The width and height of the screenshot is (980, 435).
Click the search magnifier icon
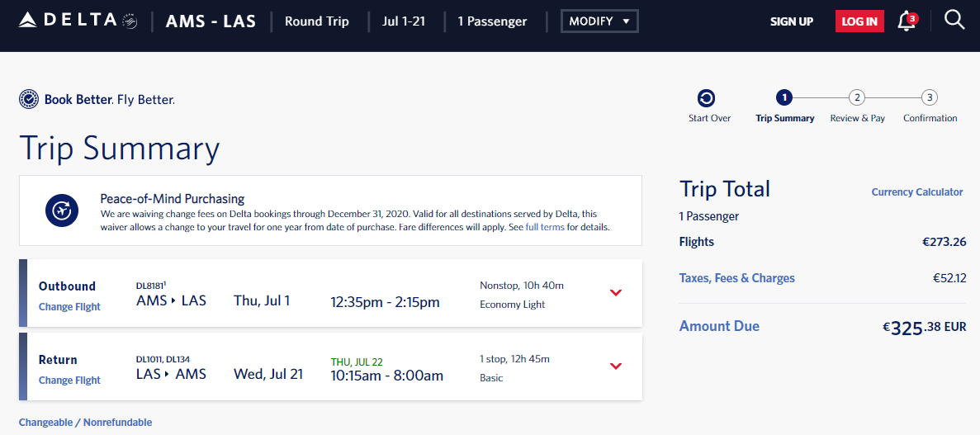pyautogui.click(x=954, y=20)
